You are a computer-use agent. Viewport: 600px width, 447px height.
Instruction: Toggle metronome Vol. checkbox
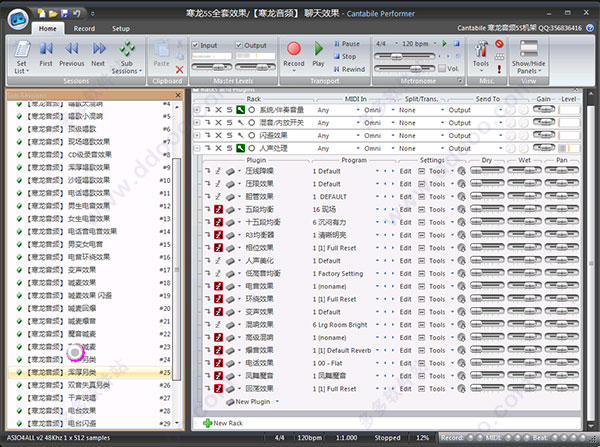[442, 69]
